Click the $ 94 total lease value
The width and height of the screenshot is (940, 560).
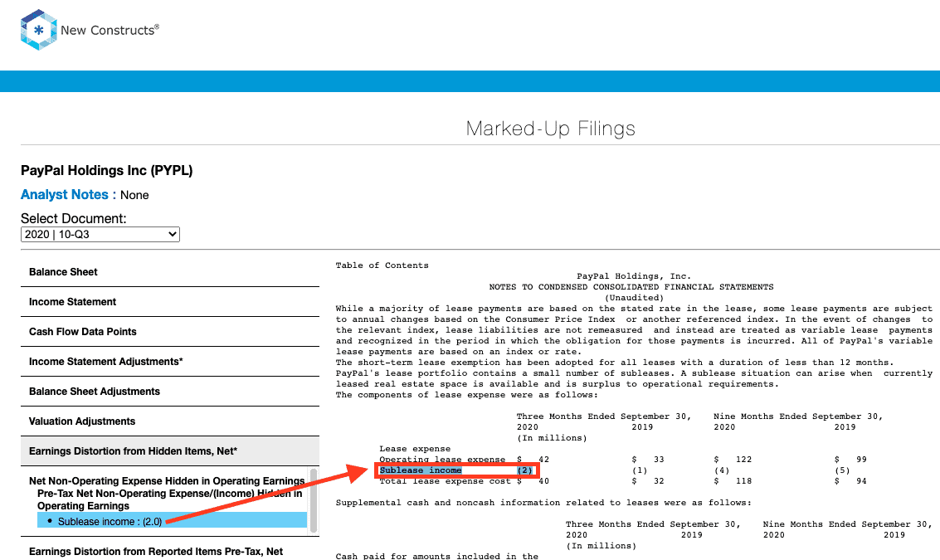tap(850, 481)
